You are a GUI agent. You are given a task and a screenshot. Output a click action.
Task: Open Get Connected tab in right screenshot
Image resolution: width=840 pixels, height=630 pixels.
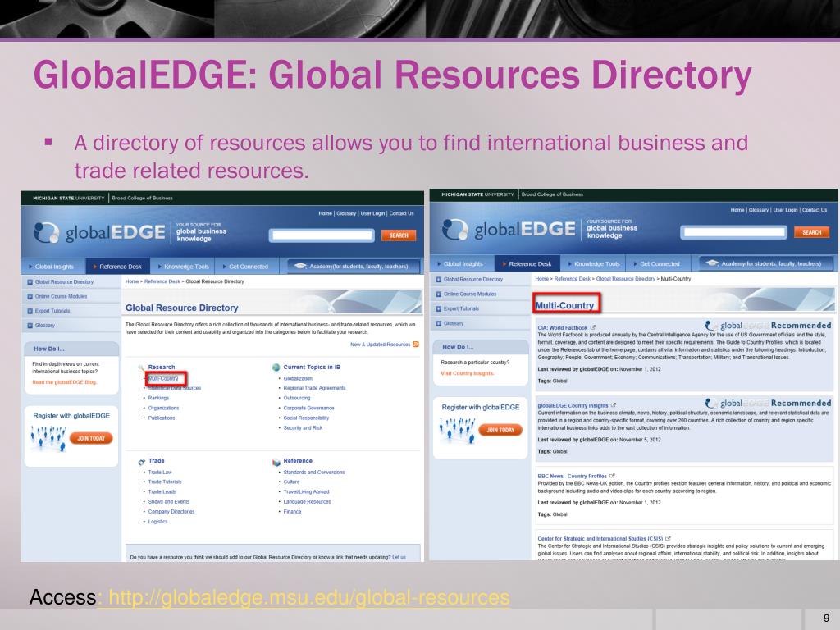point(657,263)
